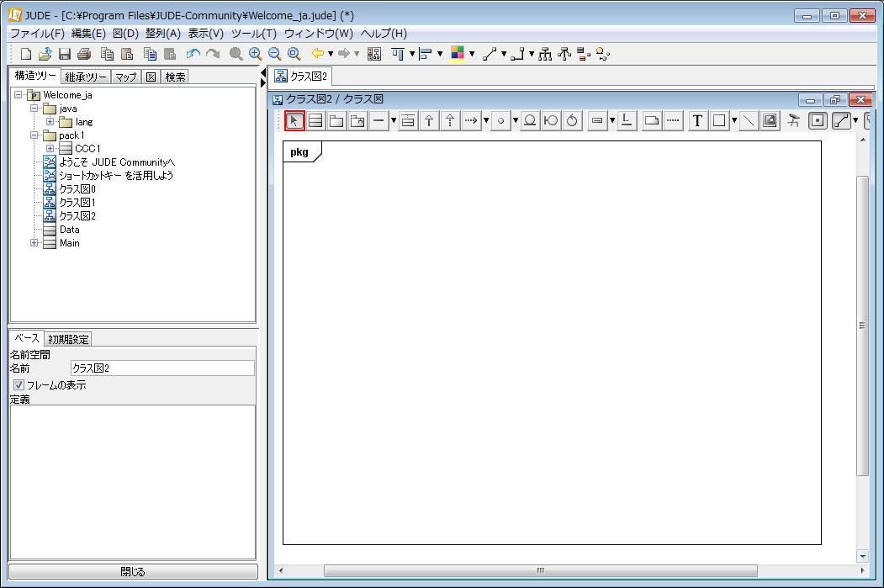Click the color palette swatch icon

pyautogui.click(x=458, y=54)
